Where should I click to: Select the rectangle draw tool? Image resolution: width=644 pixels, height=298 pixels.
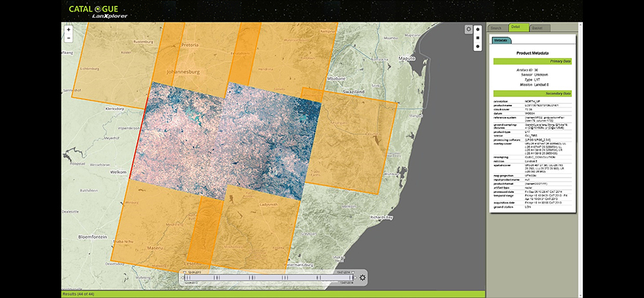click(477, 38)
